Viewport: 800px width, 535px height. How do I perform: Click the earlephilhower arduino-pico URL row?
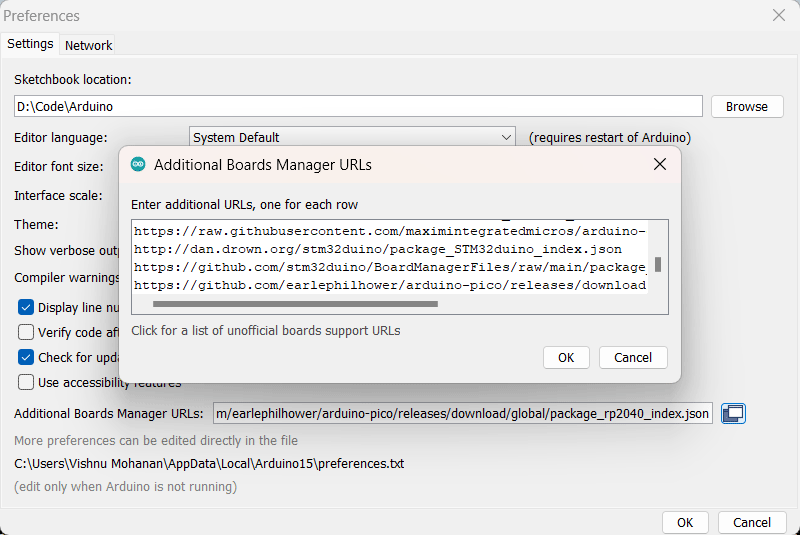coord(390,285)
